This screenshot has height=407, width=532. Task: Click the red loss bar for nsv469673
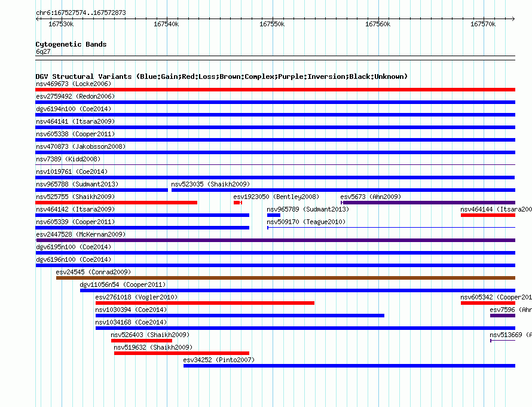point(275,90)
